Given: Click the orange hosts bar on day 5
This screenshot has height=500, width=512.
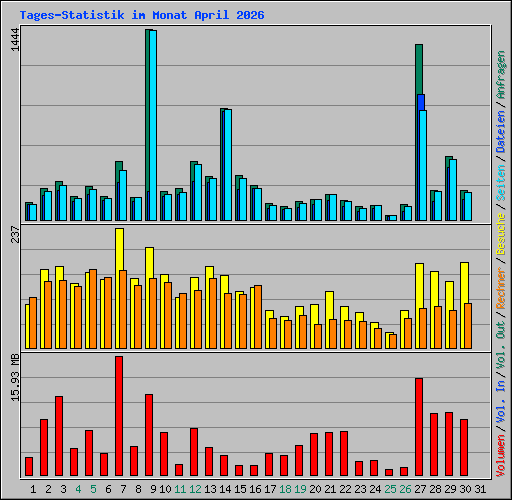Looking at the screenshot, I should (93, 309).
